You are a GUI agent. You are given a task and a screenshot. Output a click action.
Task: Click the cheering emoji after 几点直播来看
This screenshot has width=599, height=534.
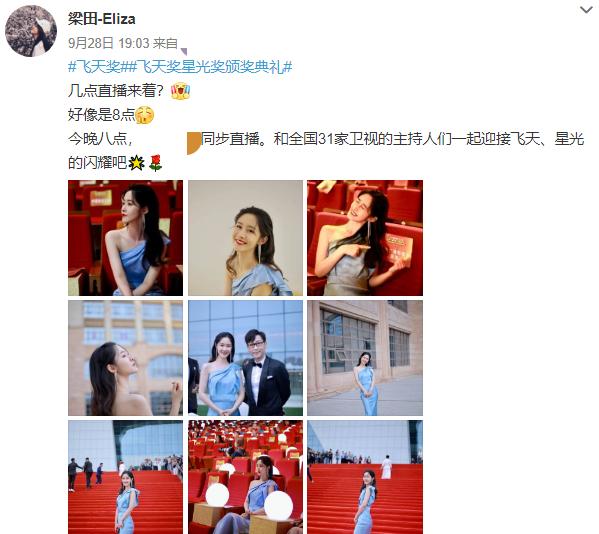point(180,91)
